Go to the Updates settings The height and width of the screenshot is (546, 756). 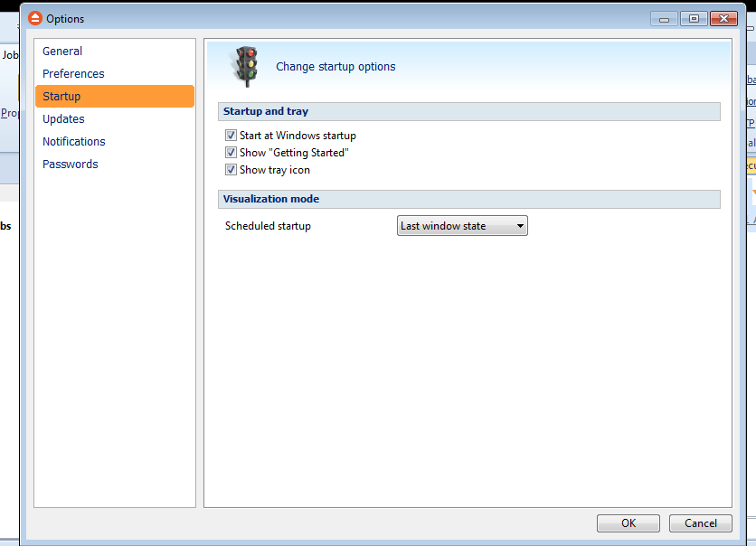pyautogui.click(x=63, y=119)
